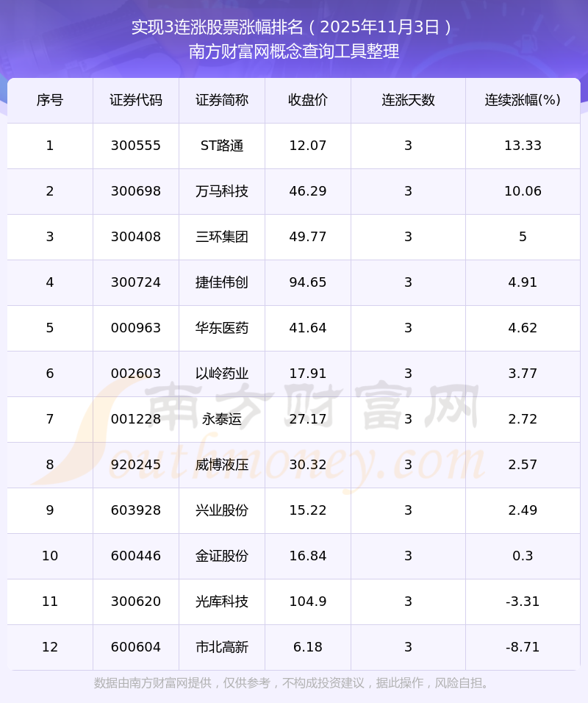Screen dimensions: 588x703
Task: Select stock code 300555
Action: pyautogui.click(x=136, y=146)
